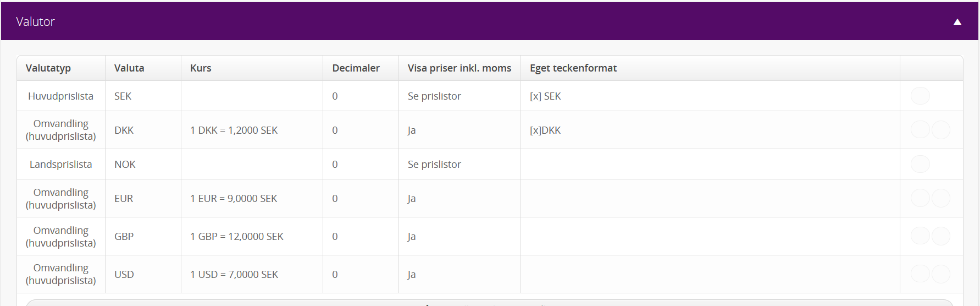This screenshot has height=306, width=980.
Task: Click the first round action button for EUR
Action: 920,198
